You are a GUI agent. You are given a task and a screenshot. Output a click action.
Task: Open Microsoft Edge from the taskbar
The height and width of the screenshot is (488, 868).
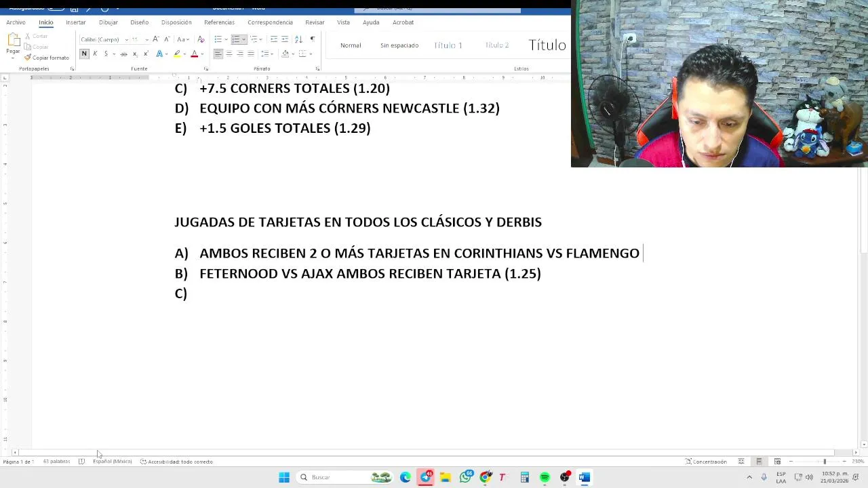tap(406, 477)
